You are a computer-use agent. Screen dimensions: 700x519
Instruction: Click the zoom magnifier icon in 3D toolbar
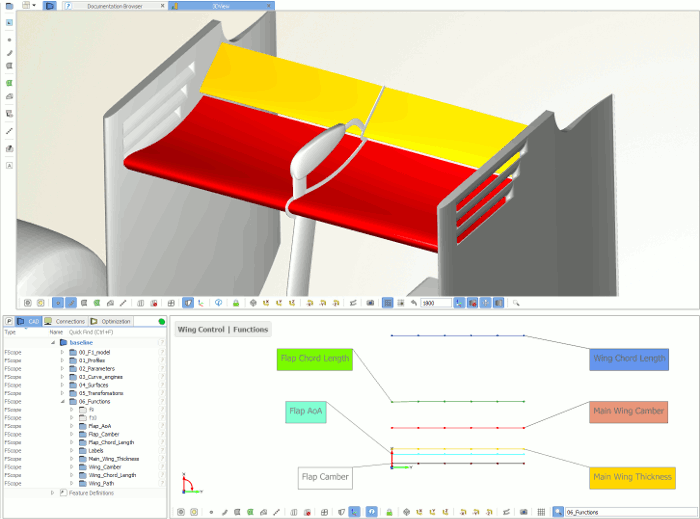(516, 302)
